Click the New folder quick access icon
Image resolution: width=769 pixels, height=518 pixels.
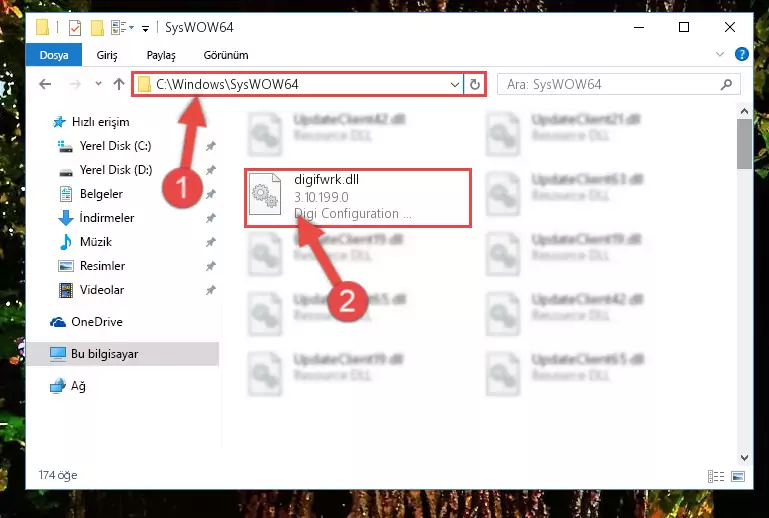[x=97, y=27]
